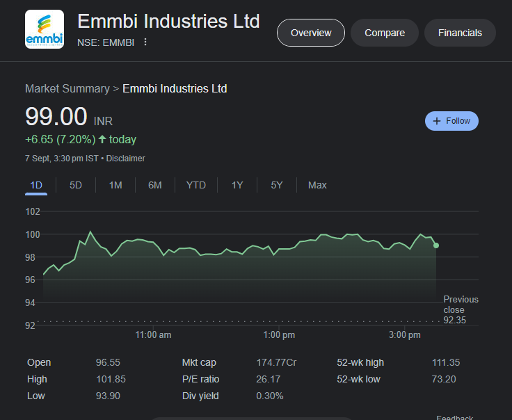Click the Mkt cap value 174.77Cr
Image resolution: width=512 pixels, height=420 pixels.
coord(276,362)
